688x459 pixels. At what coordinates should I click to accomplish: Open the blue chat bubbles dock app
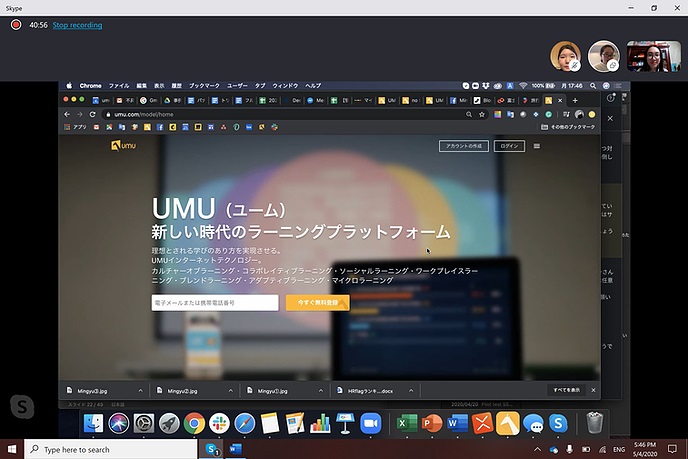533,423
